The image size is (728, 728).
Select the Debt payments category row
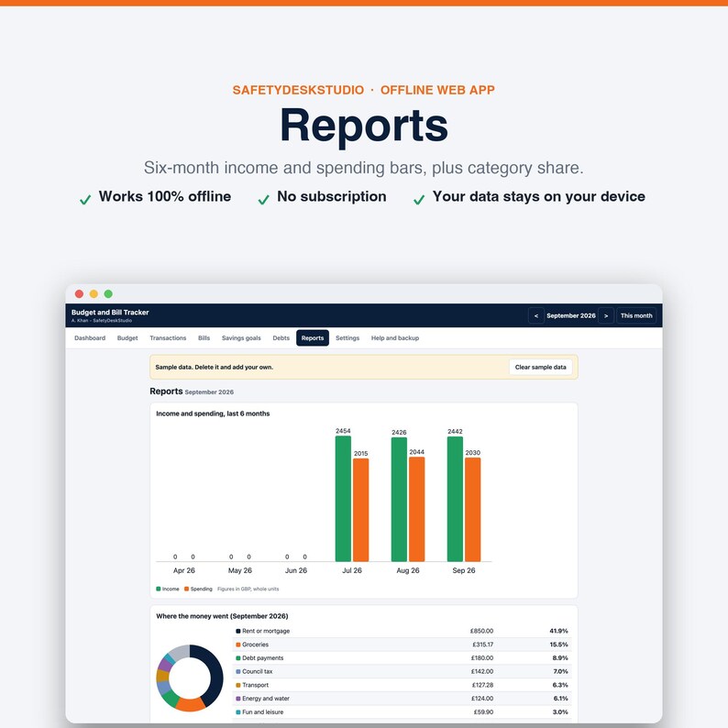pos(402,658)
